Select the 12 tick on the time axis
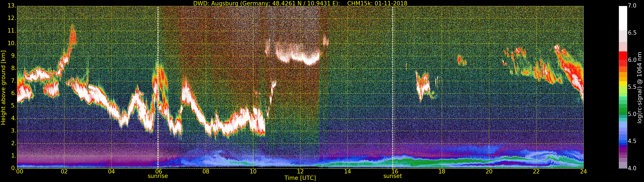Screen dimensions: 644x182 (300, 172)
